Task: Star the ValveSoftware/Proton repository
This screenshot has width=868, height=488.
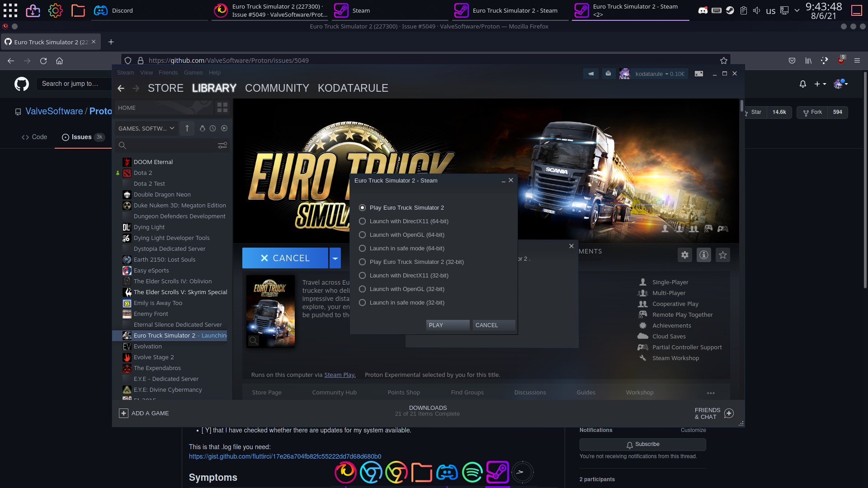Action: (756, 113)
